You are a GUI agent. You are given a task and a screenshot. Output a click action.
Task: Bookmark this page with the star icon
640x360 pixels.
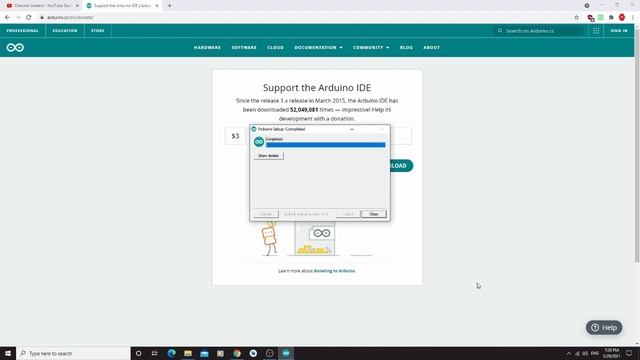click(576, 17)
